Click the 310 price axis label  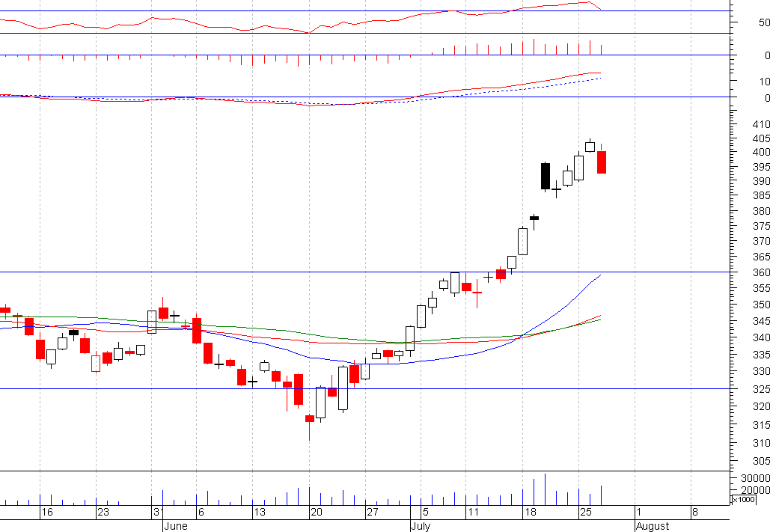tap(762, 443)
